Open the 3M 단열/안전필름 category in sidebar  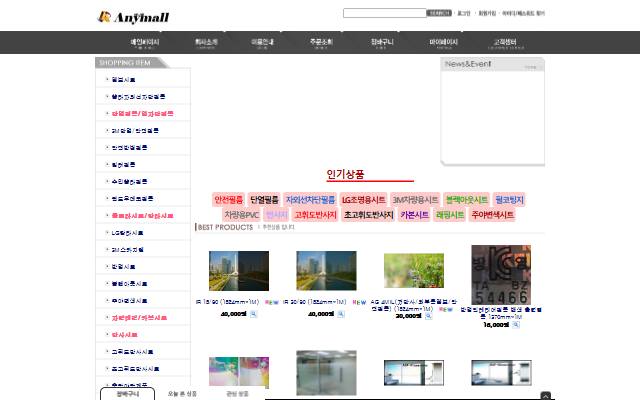click(x=135, y=131)
